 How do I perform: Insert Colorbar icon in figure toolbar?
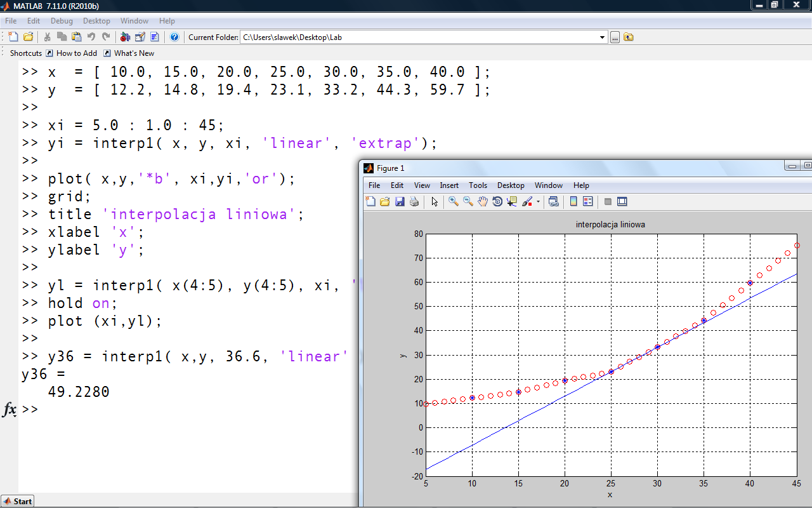click(573, 201)
